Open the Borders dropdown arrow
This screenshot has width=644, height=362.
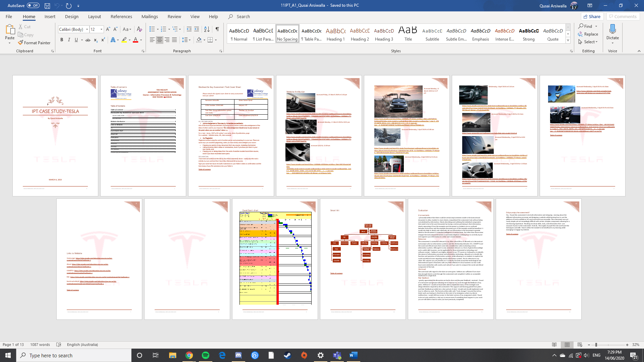pyautogui.click(x=216, y=40)
